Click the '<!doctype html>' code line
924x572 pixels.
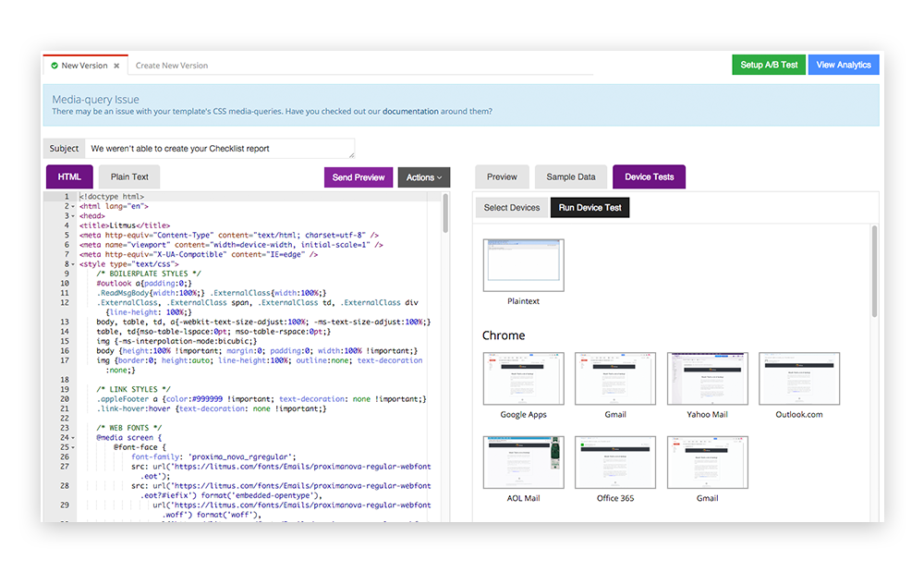(x=112, y=197)
